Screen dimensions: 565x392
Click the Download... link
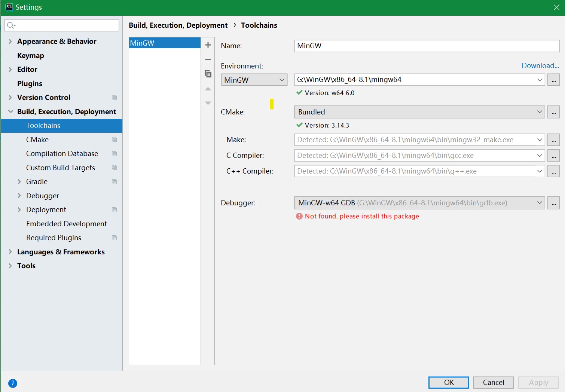(540, 66)
